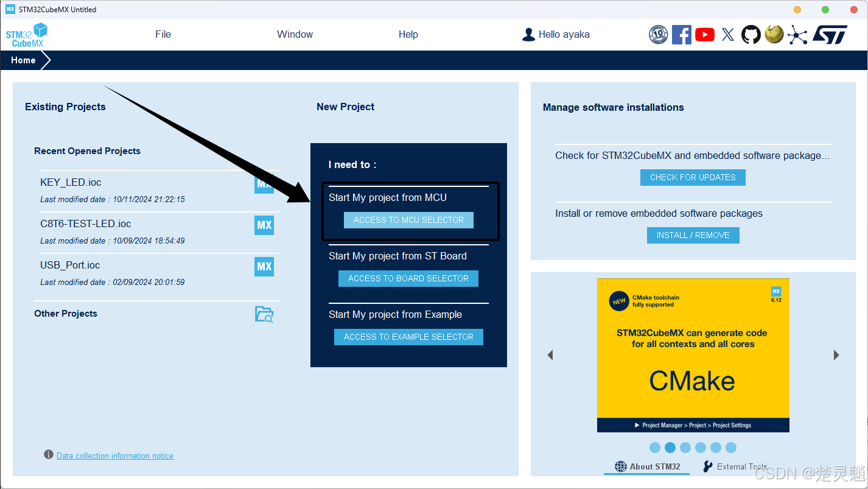This screenshot has width=868, height=489.
Task: Open the Window menu
Action: 295,35
